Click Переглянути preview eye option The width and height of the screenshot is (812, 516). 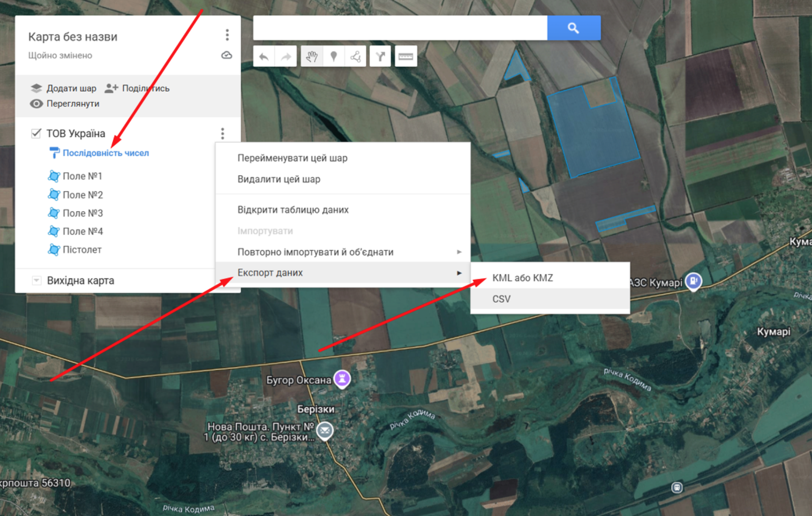tap(65, 104)
